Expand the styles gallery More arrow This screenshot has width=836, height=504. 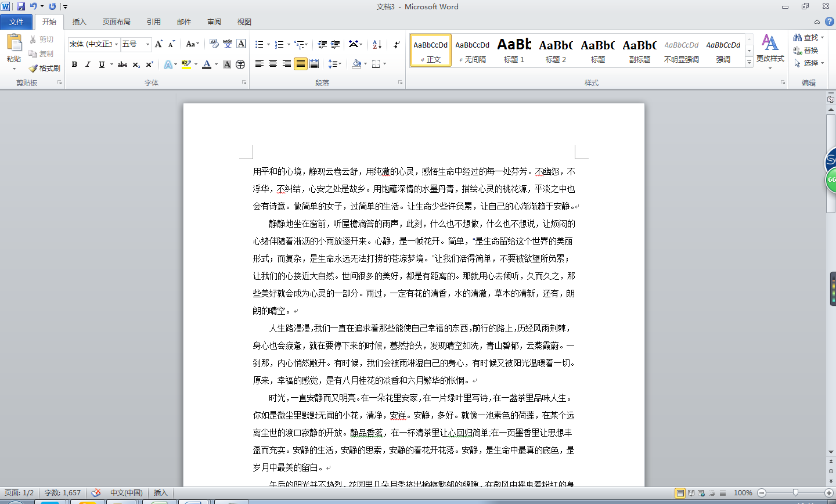(x=749, y=62)
